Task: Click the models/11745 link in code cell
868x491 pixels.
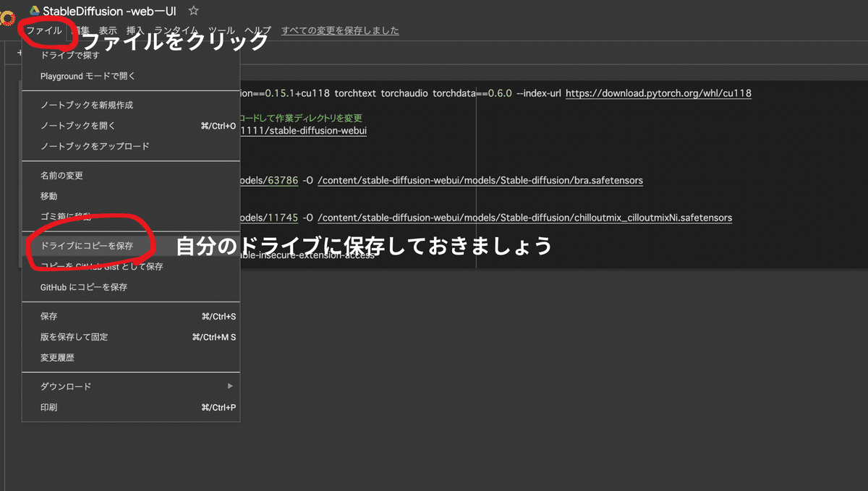Action: [268, 218]
